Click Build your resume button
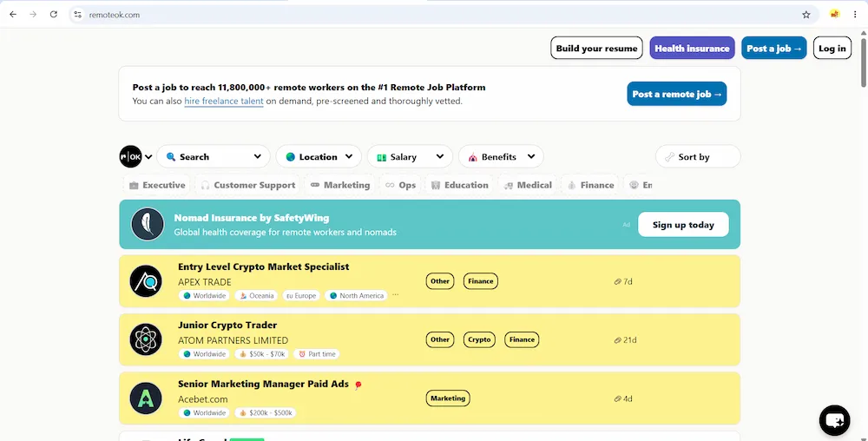 click(x=596, y=48)
